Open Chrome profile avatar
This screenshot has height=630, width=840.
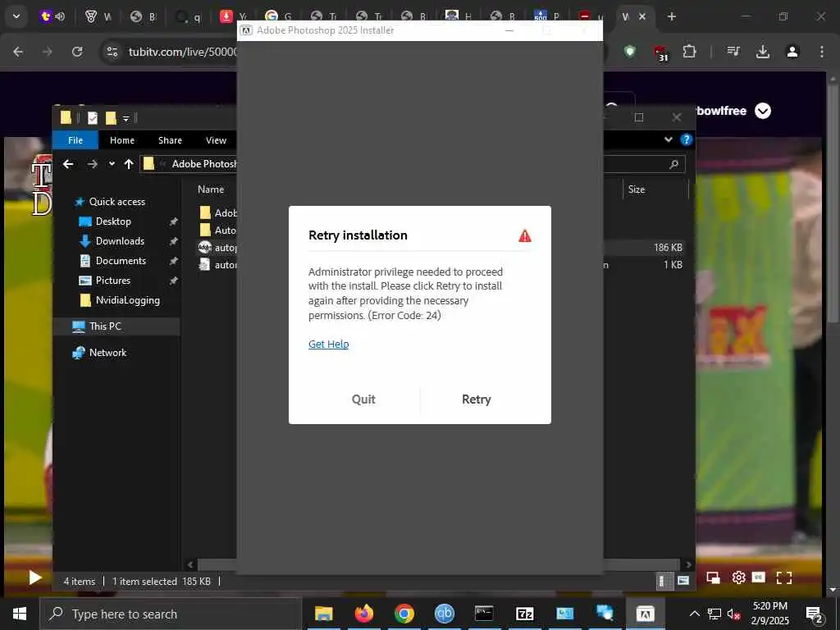click(792, 52)
